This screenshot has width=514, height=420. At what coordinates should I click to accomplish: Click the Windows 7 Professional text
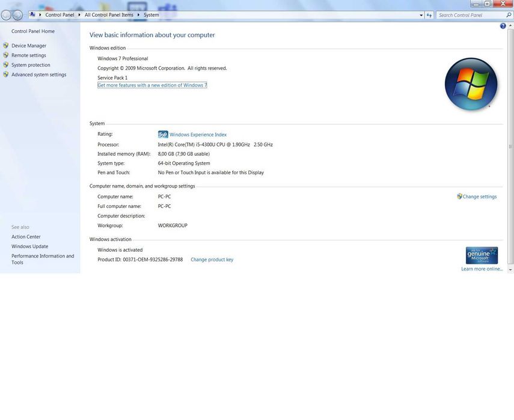tap(123, 59)
